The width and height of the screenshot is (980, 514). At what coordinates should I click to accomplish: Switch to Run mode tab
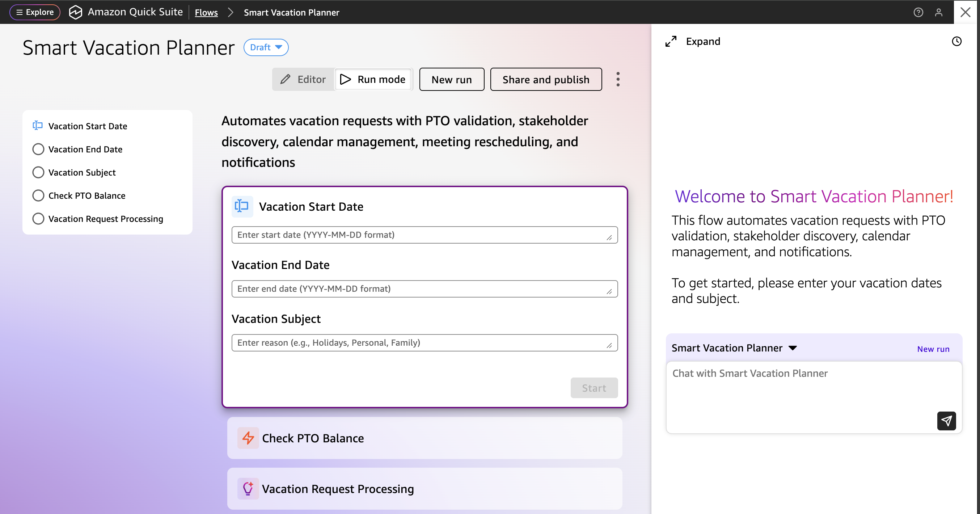(373, 79)
